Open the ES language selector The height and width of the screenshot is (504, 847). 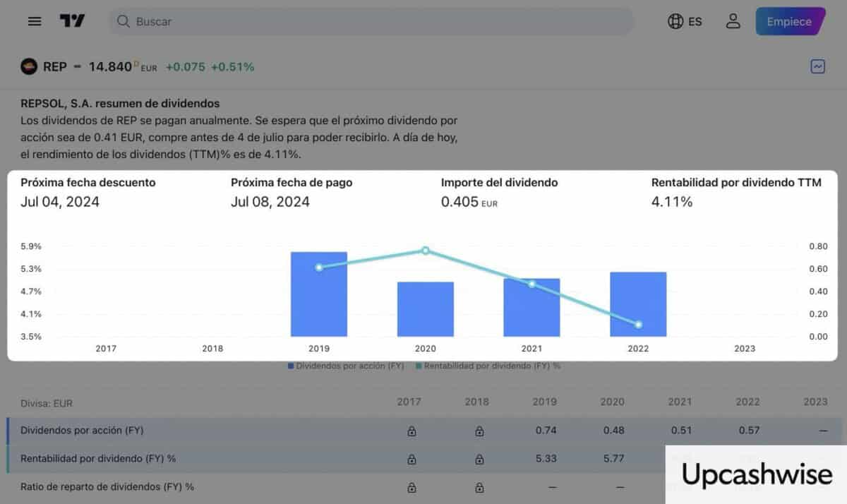tap(685, 22)
